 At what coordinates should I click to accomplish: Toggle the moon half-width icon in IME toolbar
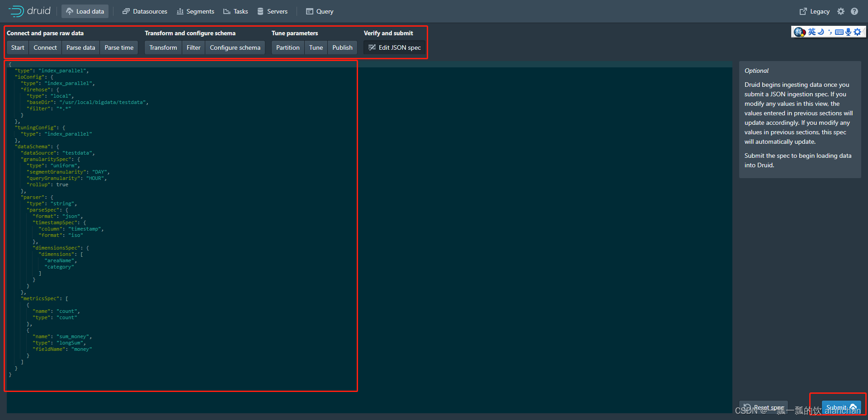click(821, 32)
